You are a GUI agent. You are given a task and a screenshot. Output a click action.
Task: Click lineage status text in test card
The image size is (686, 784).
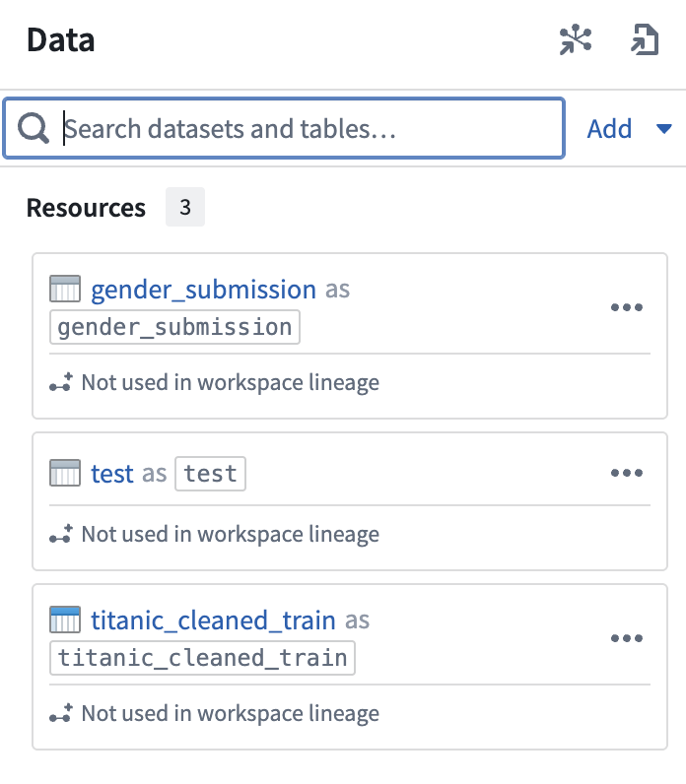click(231, 534)
